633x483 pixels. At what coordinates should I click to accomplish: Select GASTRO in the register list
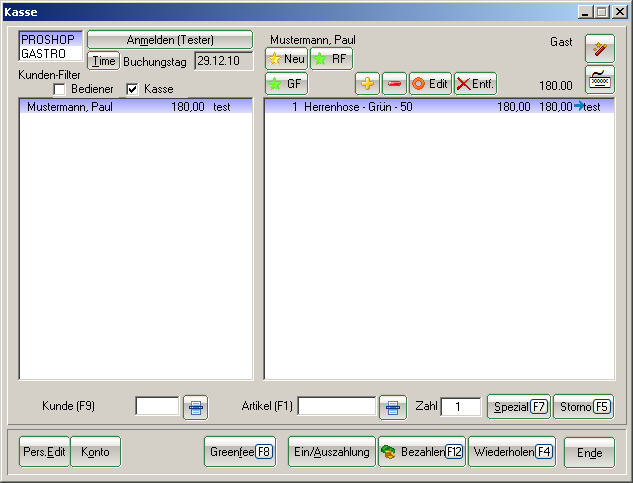point(50,53)
